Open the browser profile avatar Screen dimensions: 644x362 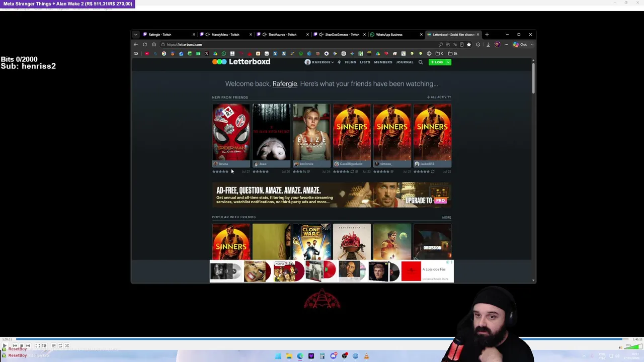[x=497, y=44]
